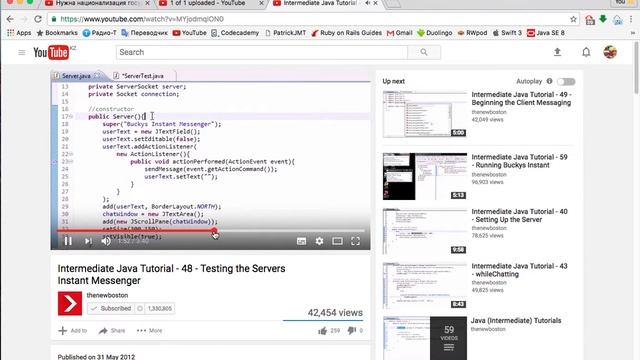
Task: Add video to playlist with Add to
Action: coord(73,331)
